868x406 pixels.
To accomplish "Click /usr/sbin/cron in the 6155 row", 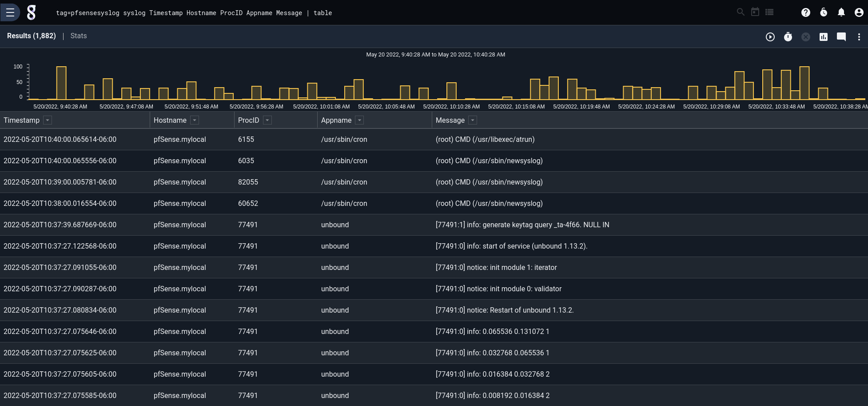I will tap(344, 139).
